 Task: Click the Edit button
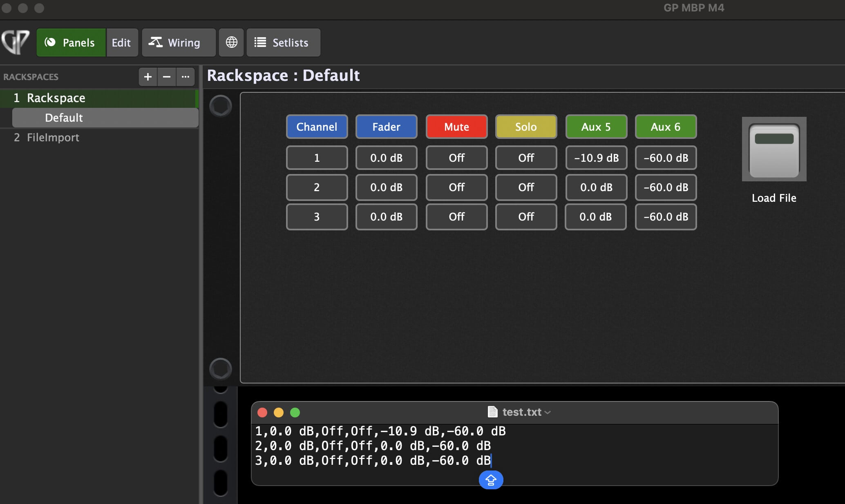pyautogui.click(x=121, y=42)
